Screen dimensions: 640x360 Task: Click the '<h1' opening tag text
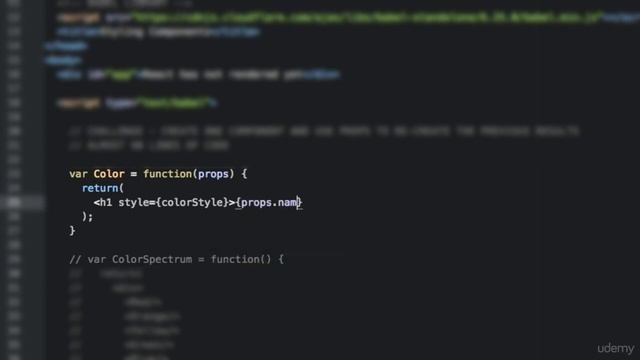[103, 202]
